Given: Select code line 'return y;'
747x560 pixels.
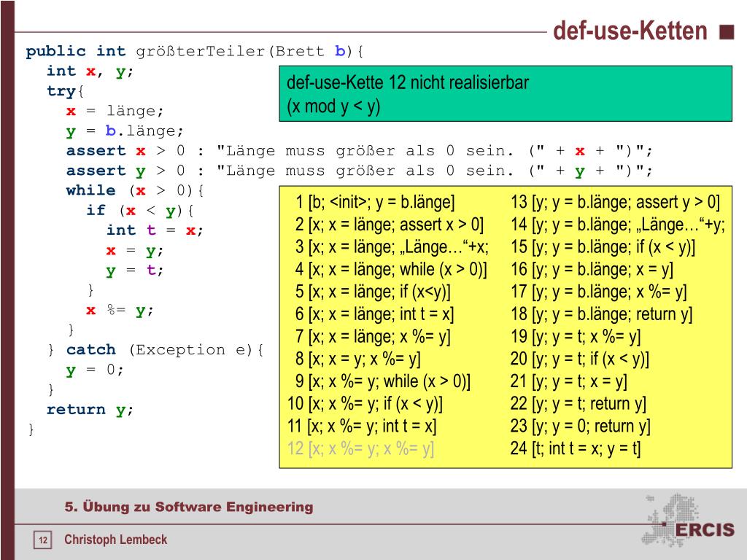Looking at the screenshot, I should coord(90,410).
